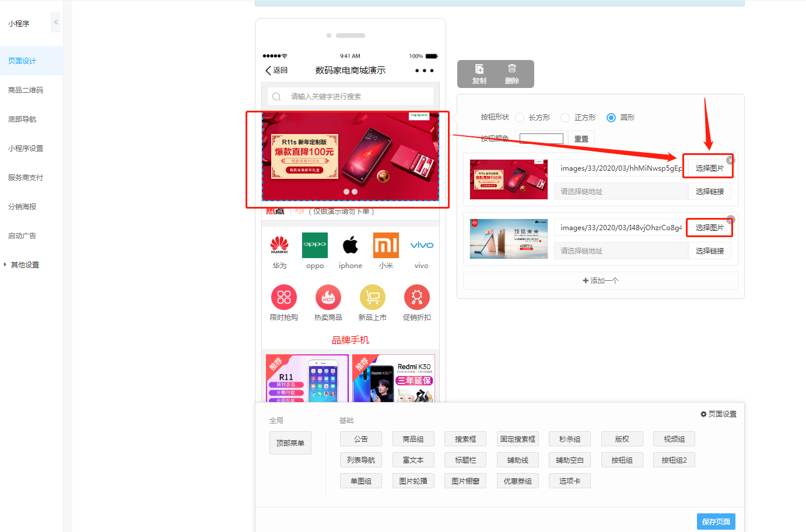
Task: Click the R11 product card thumbnail
Action: click(x=307, y=378)
